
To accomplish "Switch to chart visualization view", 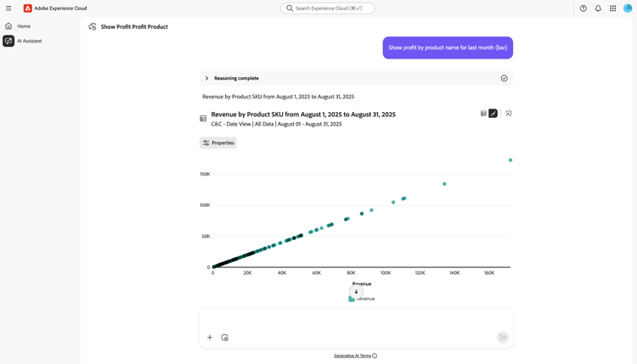I will tap(493, 114).
